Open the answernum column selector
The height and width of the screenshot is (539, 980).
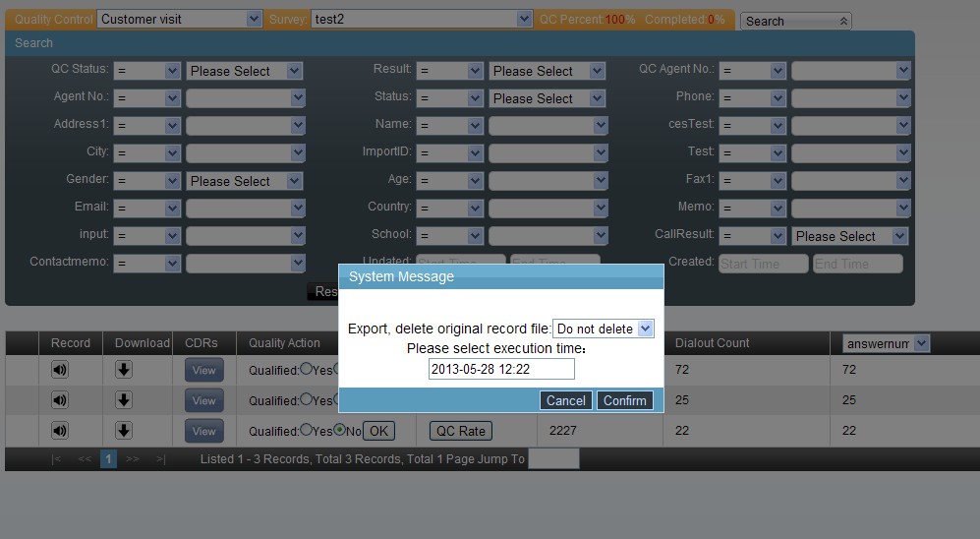(886, 343)
